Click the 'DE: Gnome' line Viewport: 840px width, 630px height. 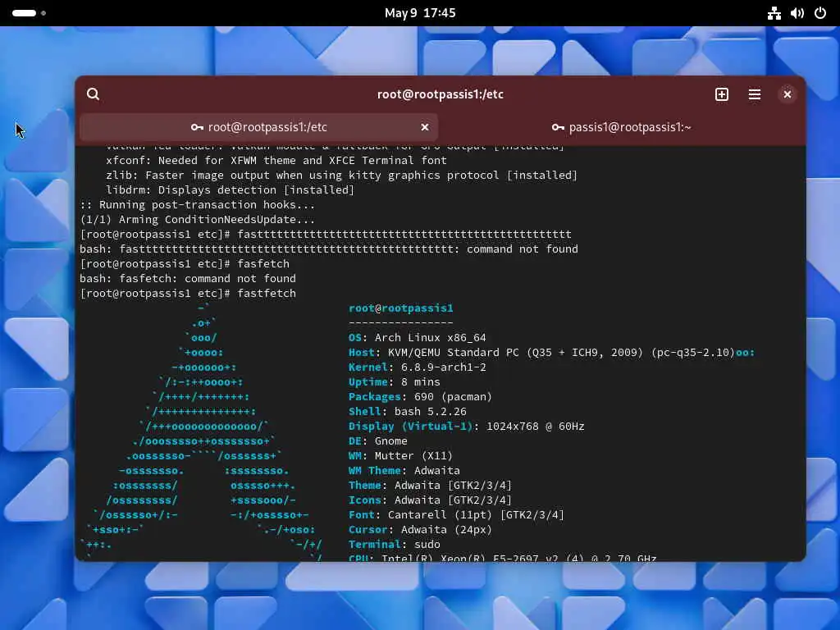(377, 441)
